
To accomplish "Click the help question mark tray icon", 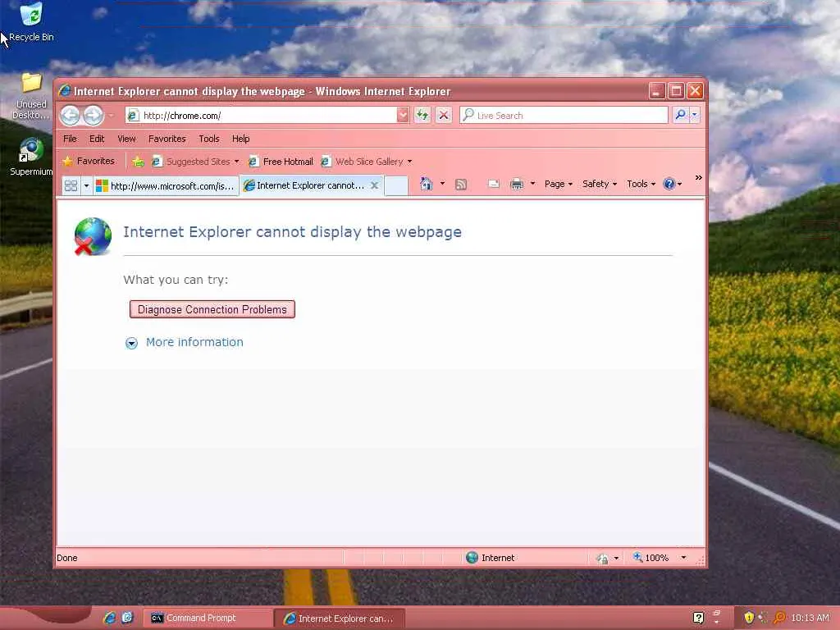I will click(698, 618).
